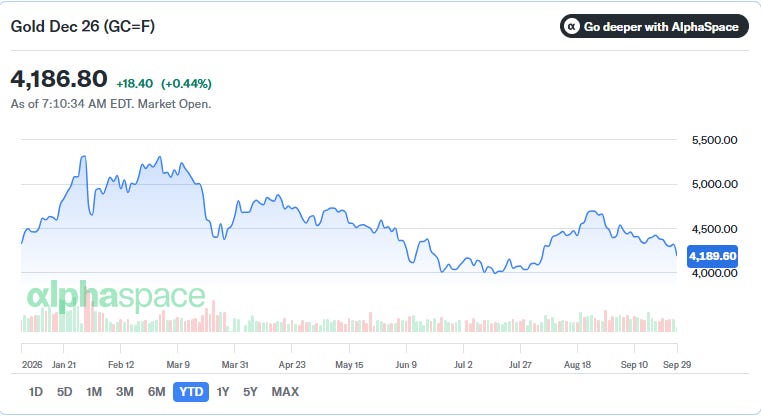Click the tall red volume bar
Screen dimensions: 761x420
(88, 311)
